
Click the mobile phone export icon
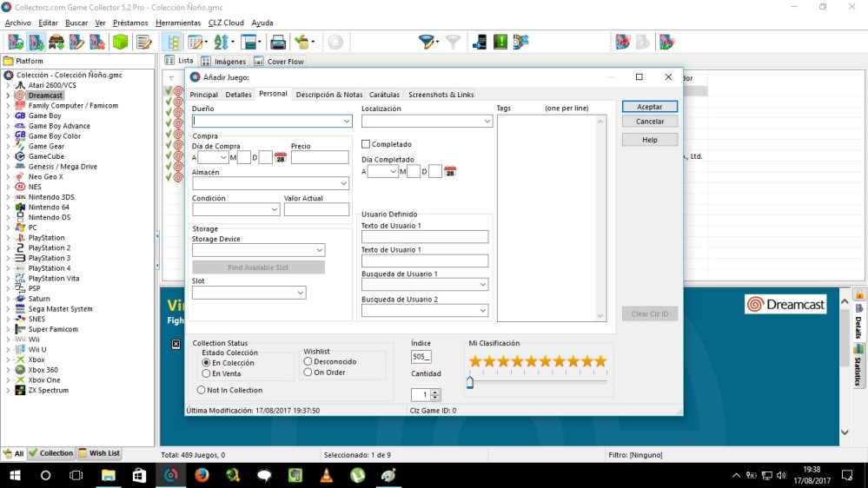[480, 42]
